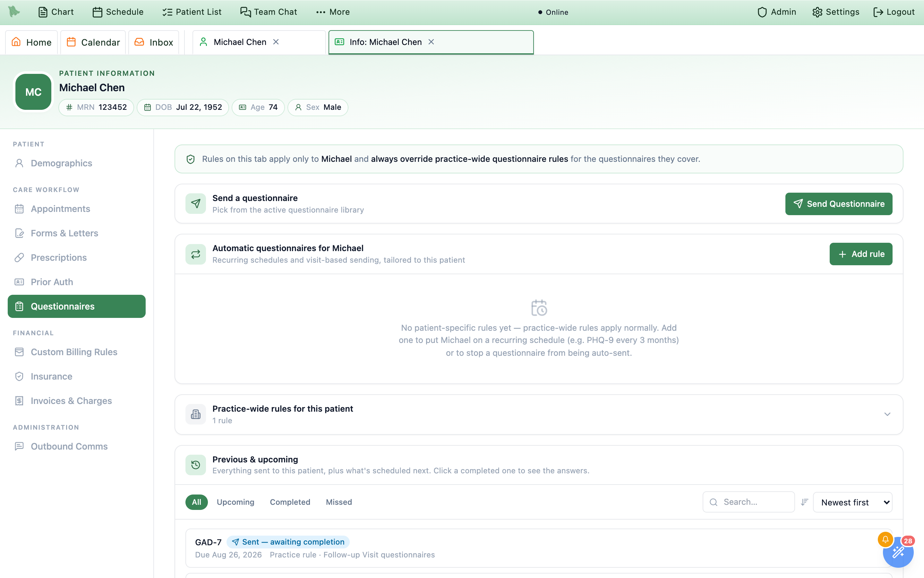Filter by Missed questionnaires
The image size is (924, 578).
[x=339, y=502]
